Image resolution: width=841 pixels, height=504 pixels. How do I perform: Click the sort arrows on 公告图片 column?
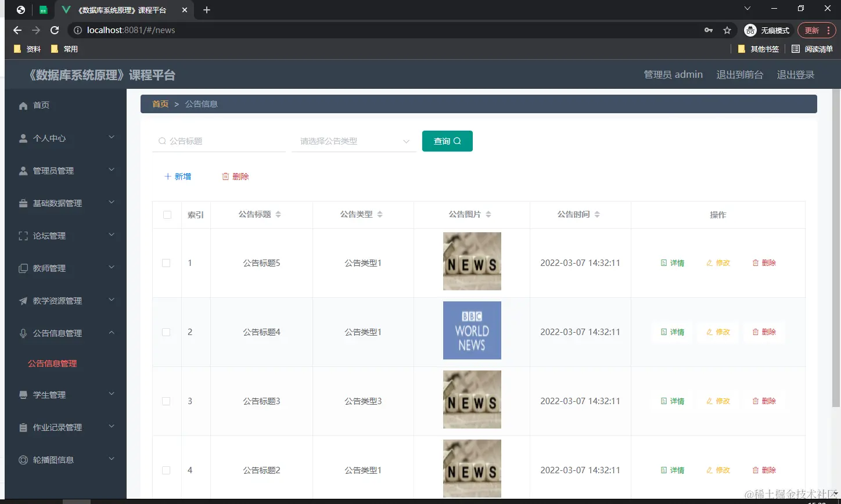tap(488, 214)
